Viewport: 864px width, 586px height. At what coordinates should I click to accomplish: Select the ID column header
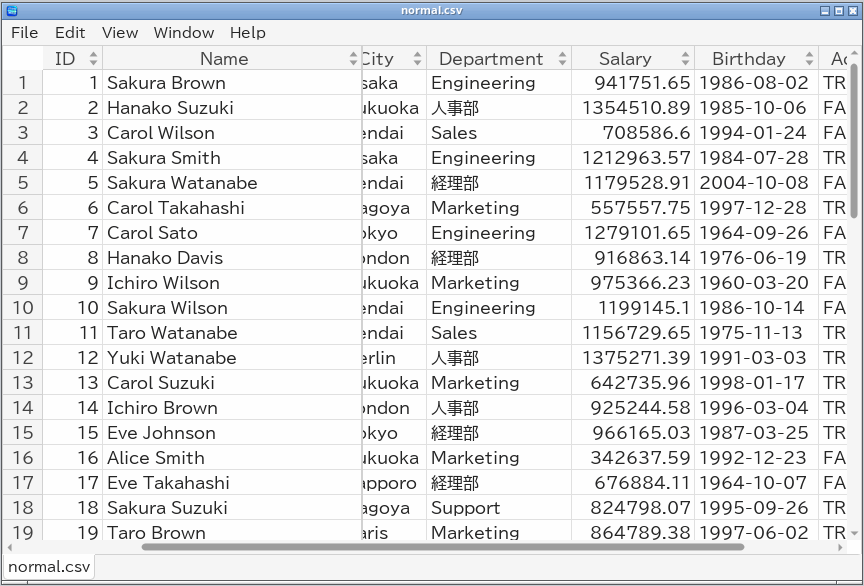pos(73,58)
